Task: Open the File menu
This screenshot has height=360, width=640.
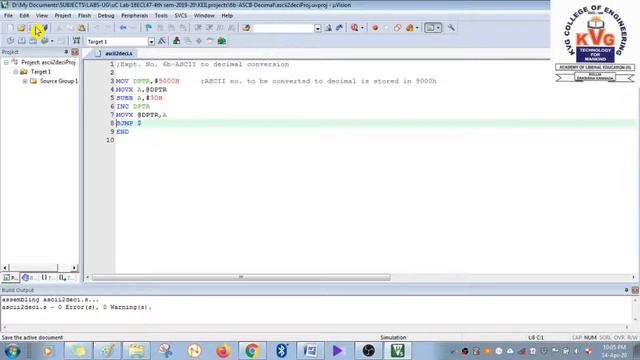Action: (x=8, y=16)
